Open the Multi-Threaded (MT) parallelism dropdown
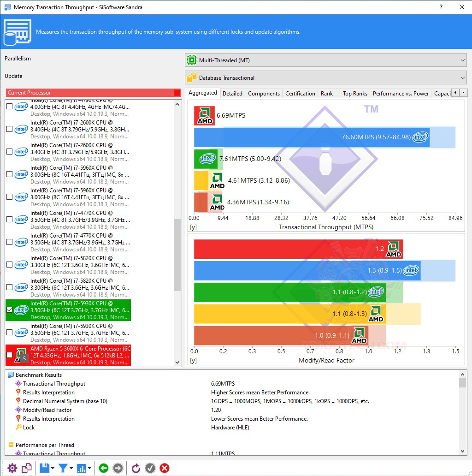The image size is (472, 476). click(x=326, y=60)
